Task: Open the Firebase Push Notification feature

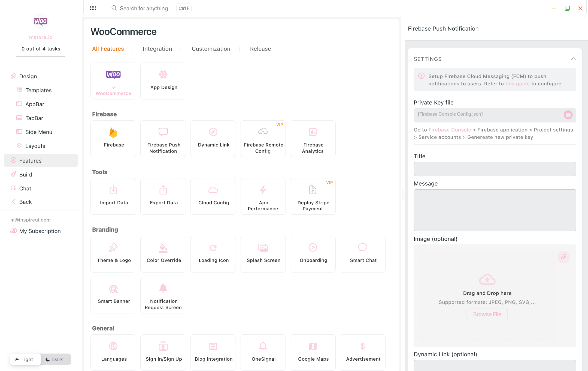Action: point(163,139)
